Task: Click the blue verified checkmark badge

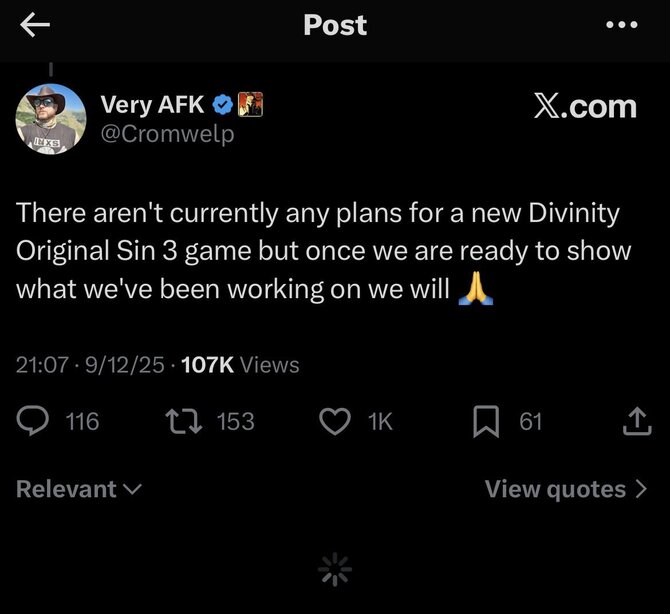Action: point(223,106)
